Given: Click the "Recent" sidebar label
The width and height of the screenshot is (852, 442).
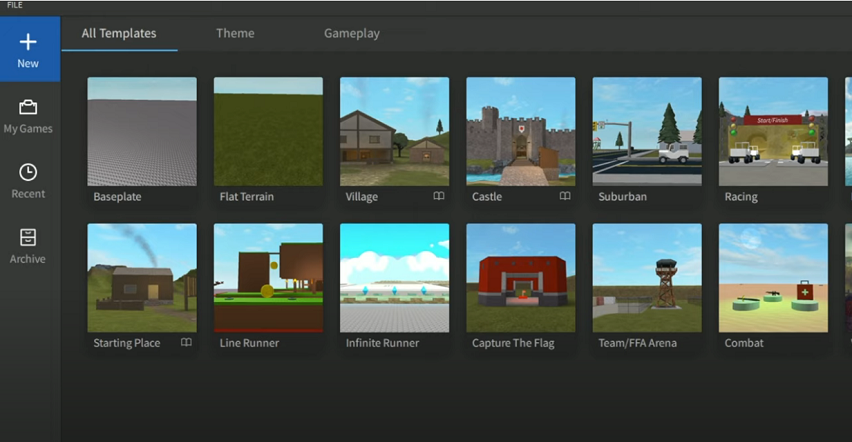Looking at the screenshot, I should tap(28, 194).
